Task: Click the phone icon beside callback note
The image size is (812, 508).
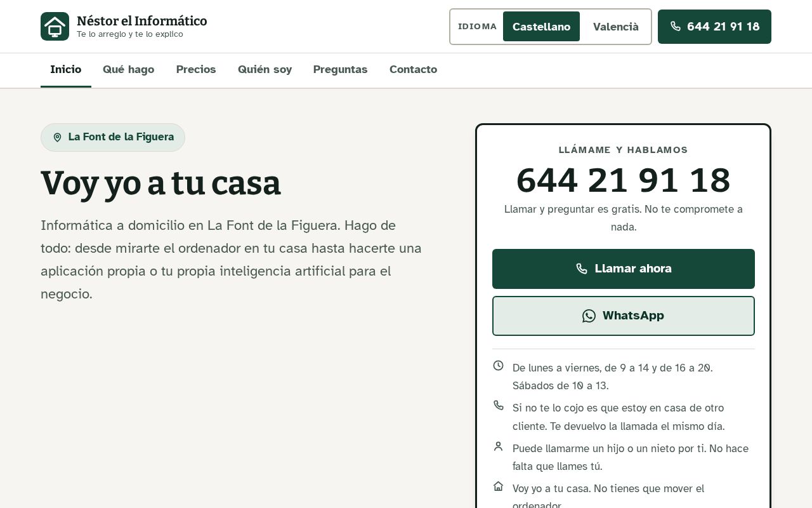Action: (x=499, y=405)
